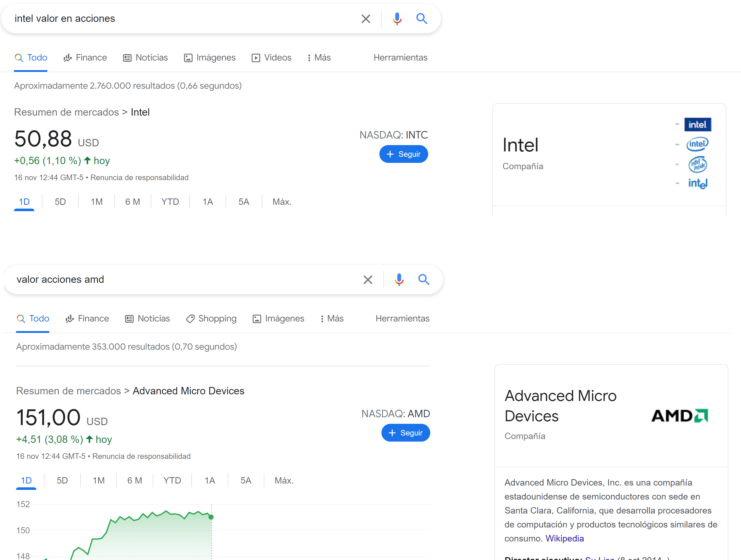Click the green current-price dot on the AMD chart
Image resolution: width=741 pixels, height=560 pixels.
[x=211, y=517]
